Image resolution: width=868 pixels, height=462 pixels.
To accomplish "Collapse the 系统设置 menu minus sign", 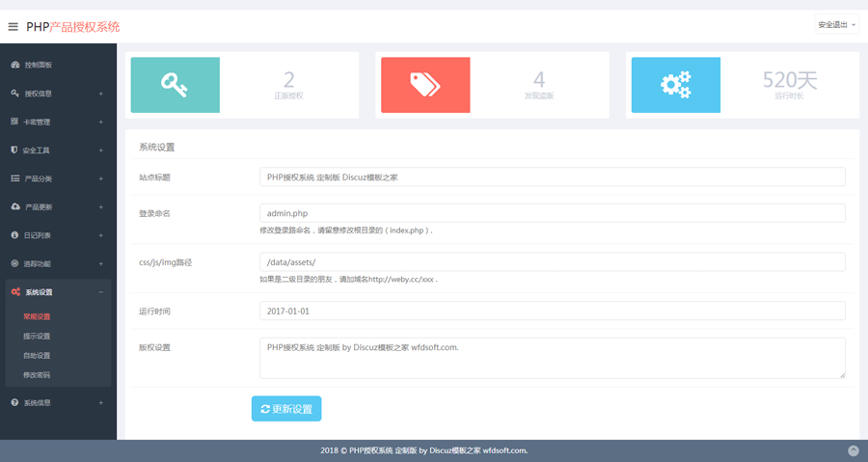I will [x=100, y=292].
